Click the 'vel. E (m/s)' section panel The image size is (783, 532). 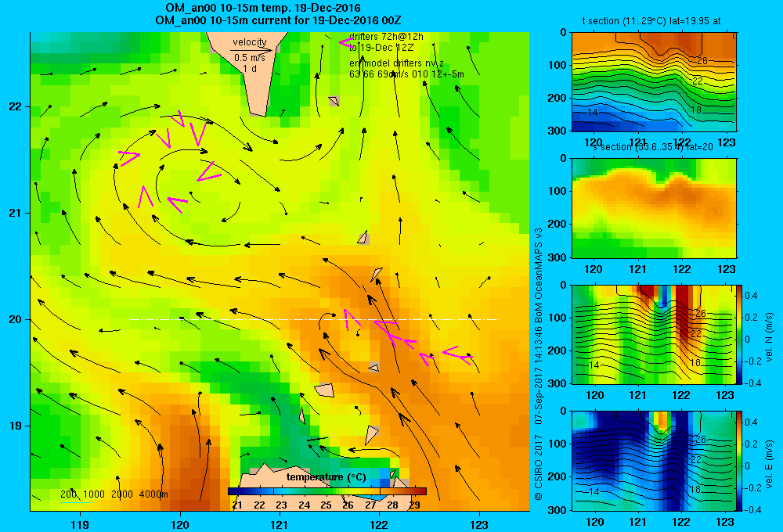tap(654, 461)
